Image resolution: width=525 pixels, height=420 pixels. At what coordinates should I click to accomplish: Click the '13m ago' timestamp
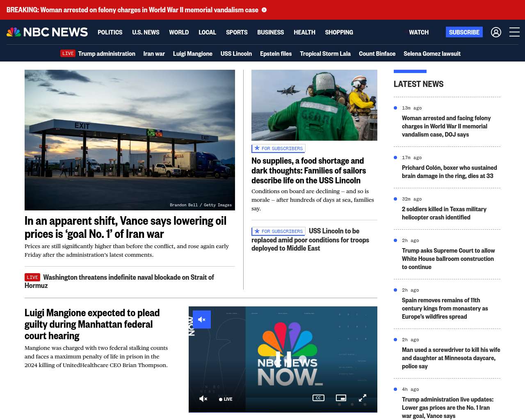click(412, 108)
